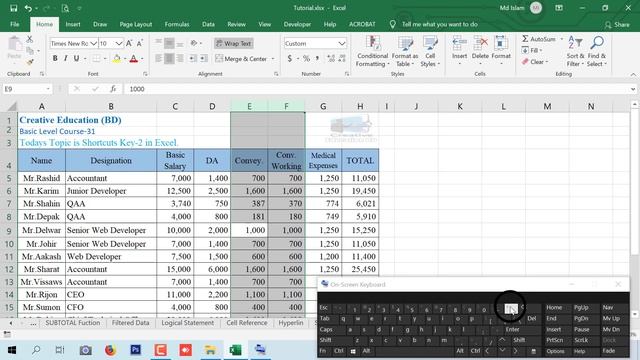This screenshot has width=640, height=360.
Task: Expand the formula bar
Action: (x=633, y=89)
